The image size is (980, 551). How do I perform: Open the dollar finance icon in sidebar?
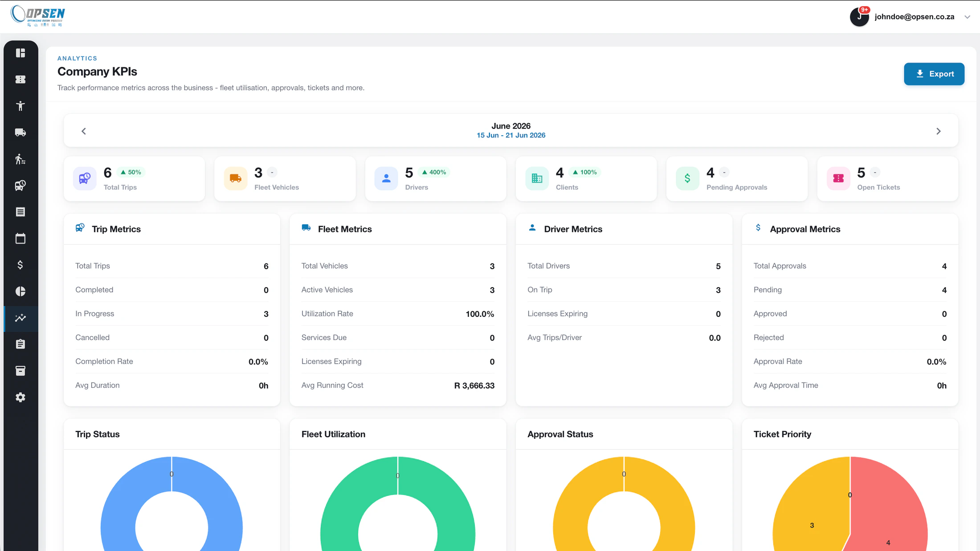point(20,265)
